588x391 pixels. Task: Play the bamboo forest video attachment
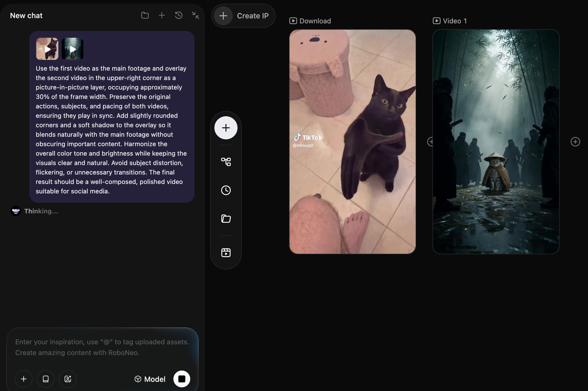pyautogui.click(x=73, y=49)
